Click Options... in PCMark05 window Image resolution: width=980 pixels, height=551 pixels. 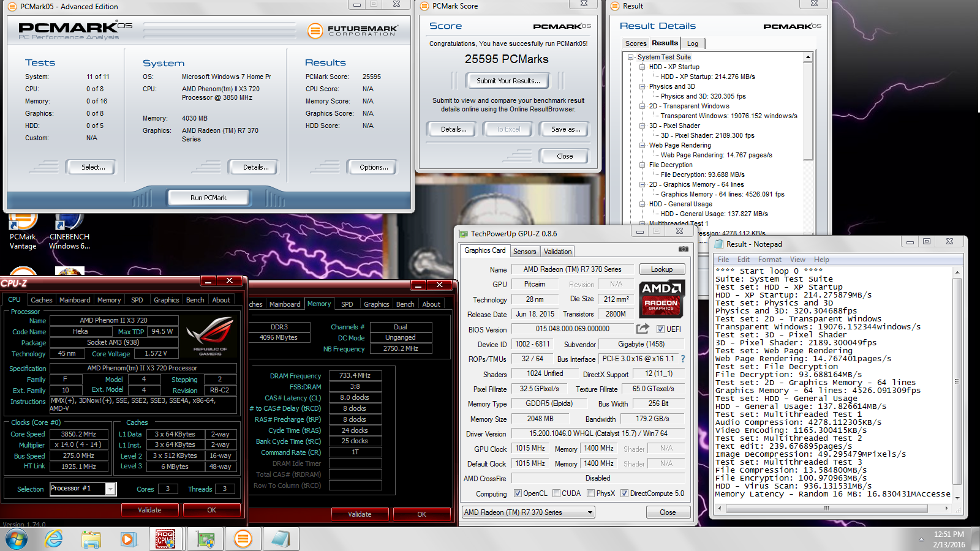click(x=374, y=167)
